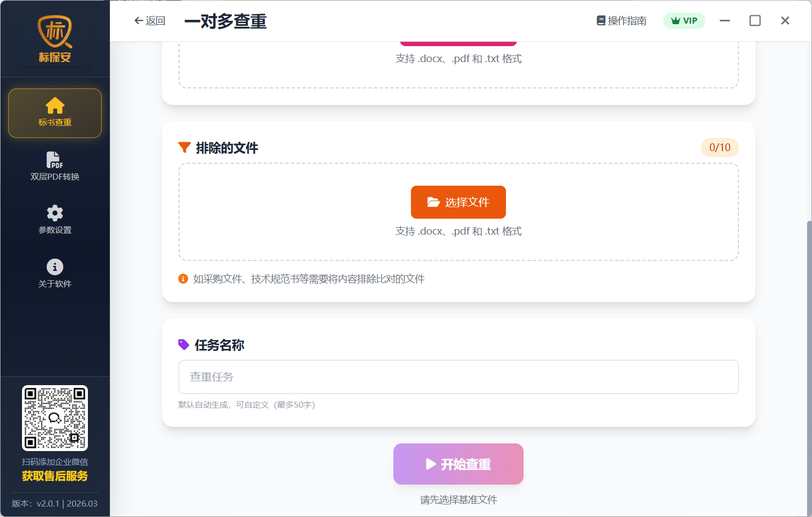
Task: Open 参数设置 gear in sidebar
Action: (55, 220)
